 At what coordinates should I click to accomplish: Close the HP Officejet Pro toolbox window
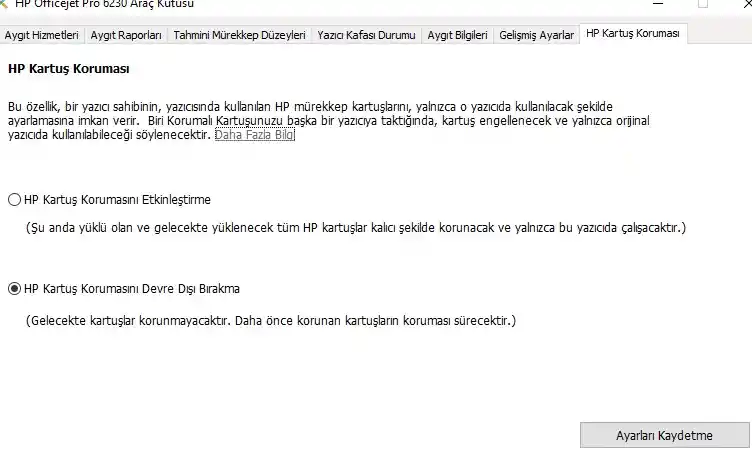click(x=746, y=4)
